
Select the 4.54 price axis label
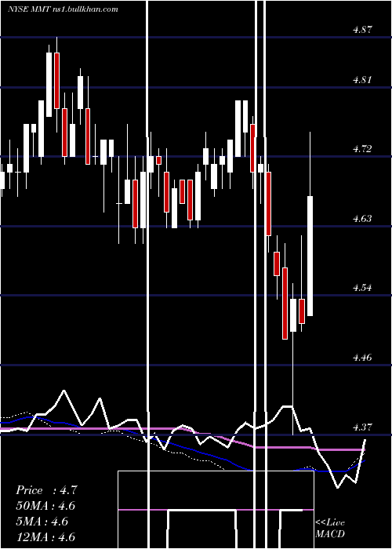(x=362, y=288)
